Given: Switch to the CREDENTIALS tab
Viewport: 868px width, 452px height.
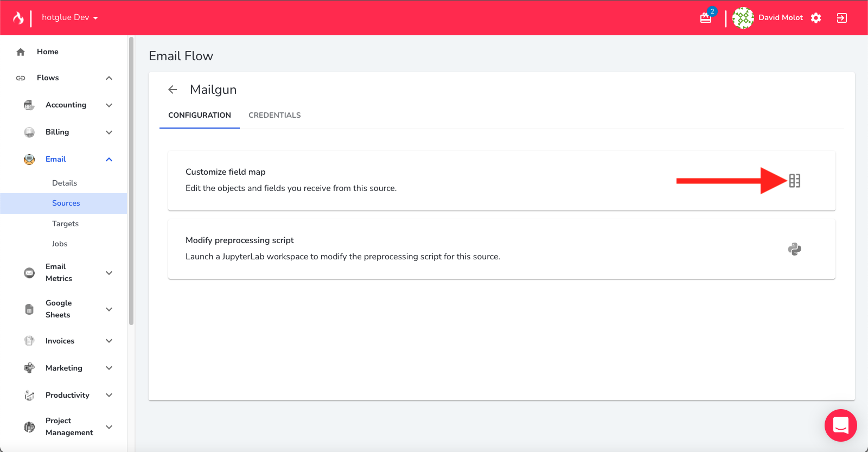Looking at the screenshot, I should (x=275, y=115).
